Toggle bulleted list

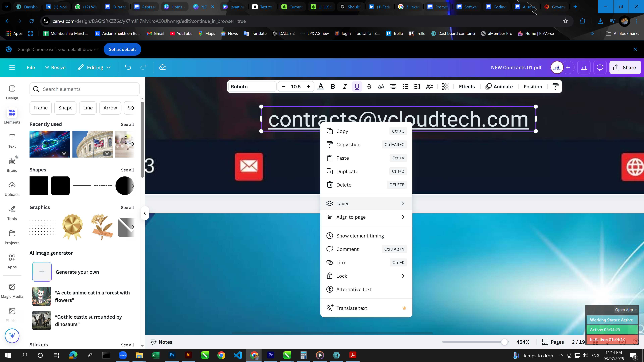(405, 87)
